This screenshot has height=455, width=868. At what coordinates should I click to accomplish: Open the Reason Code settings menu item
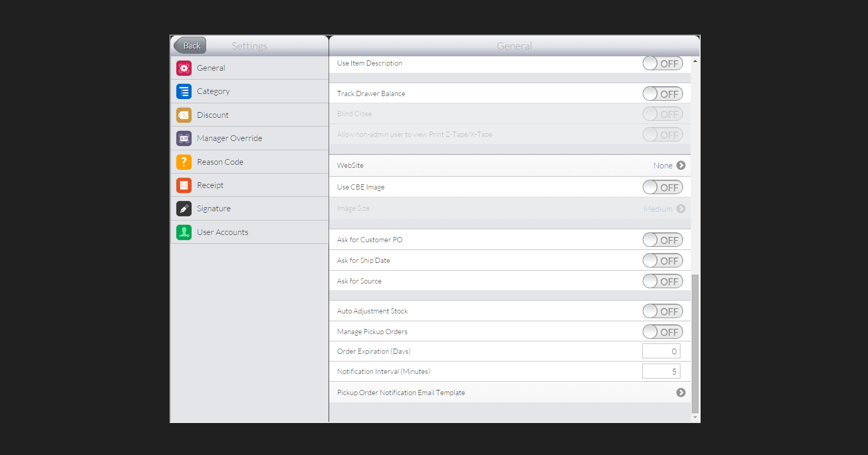(x=220, y=162)
